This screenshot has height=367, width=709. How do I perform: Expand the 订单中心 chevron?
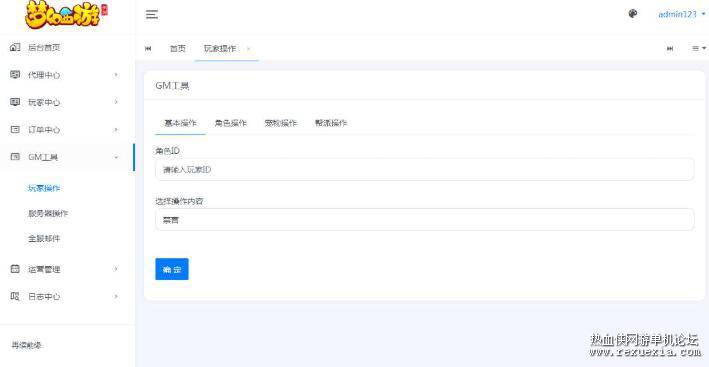(x=116, y=130)
